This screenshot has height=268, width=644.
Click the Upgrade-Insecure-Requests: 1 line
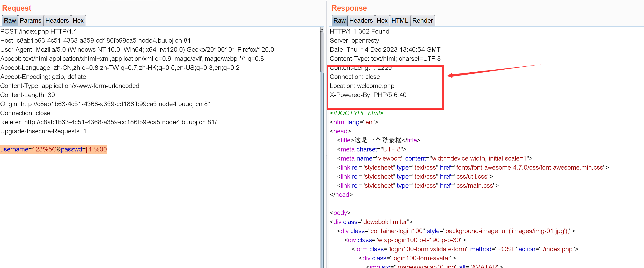43,131
